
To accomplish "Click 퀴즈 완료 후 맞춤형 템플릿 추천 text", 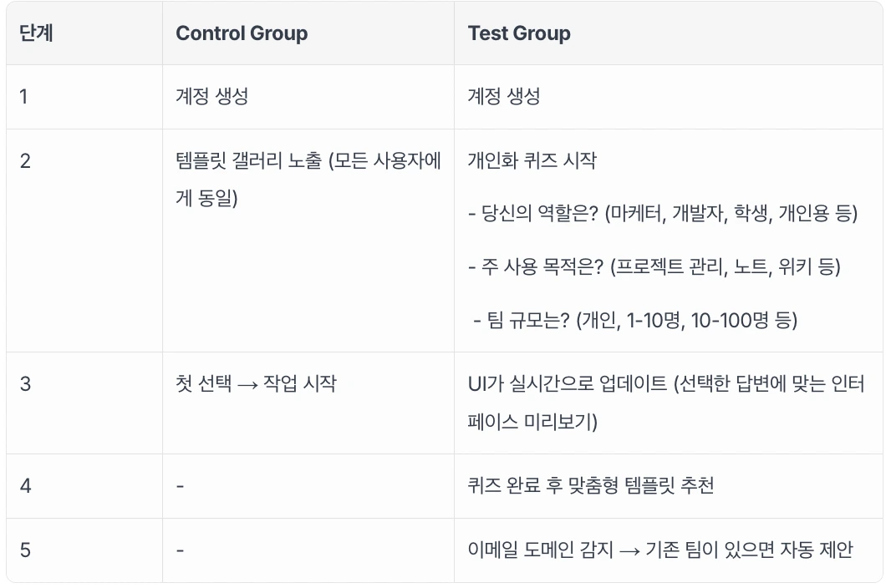I will [x=591, y=485].
